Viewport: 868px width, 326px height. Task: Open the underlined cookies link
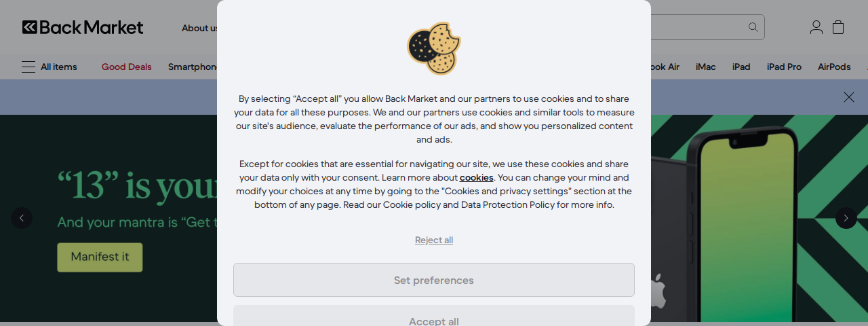[477, 177]
